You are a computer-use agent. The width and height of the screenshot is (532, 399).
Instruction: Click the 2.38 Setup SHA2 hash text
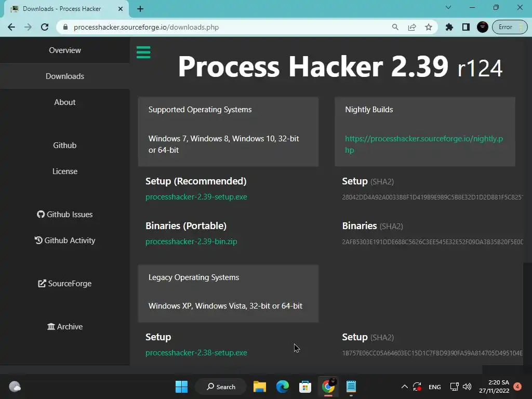coord(432,353)
